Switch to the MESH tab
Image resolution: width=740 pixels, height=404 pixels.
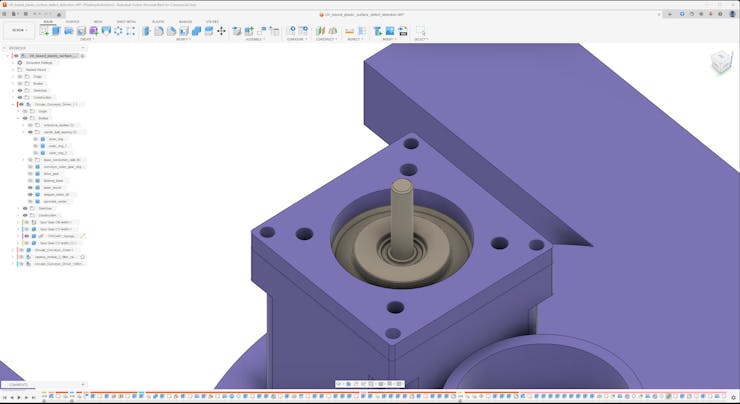(98, 22)
